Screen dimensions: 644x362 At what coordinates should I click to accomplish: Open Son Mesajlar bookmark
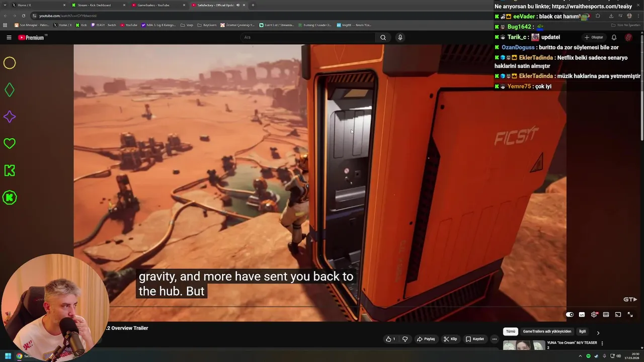pyautogui.click(x=32, y=25)
